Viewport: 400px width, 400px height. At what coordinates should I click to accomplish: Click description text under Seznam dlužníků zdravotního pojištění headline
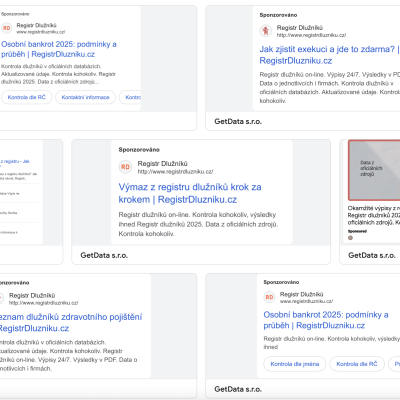[x=68, y=355]
